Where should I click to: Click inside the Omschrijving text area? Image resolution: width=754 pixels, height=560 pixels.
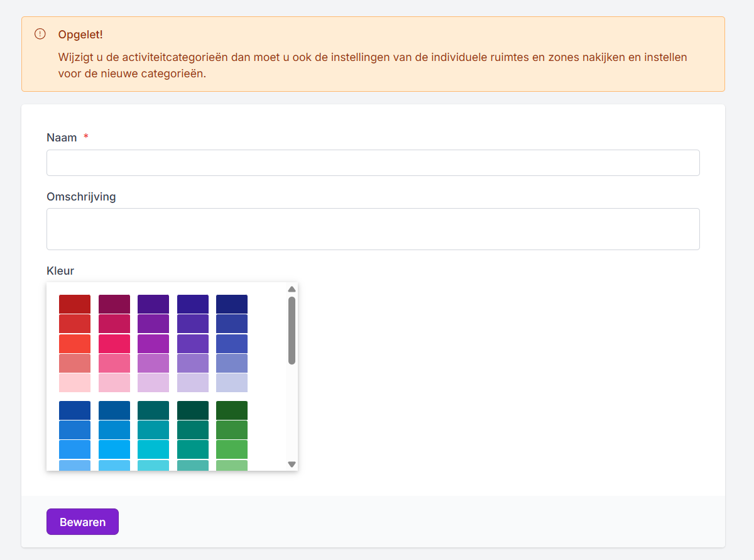point(373,229)
